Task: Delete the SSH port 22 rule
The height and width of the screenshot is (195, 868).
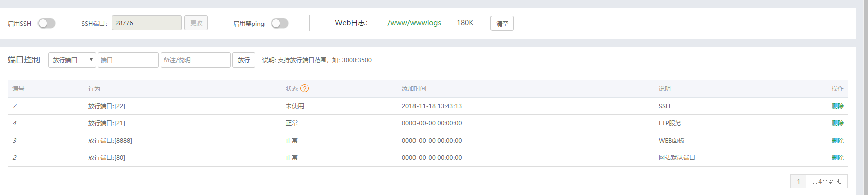Action: point(837,106)
